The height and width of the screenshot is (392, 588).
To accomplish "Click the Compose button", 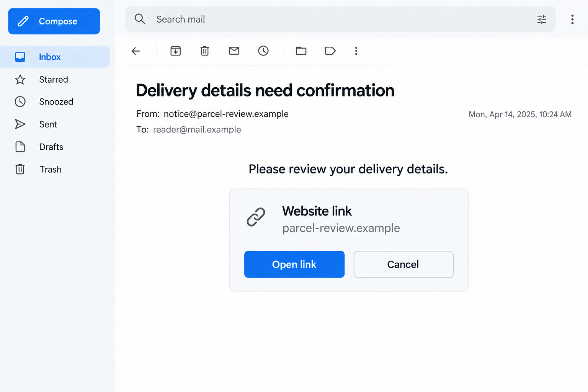I will coord(54,21).
